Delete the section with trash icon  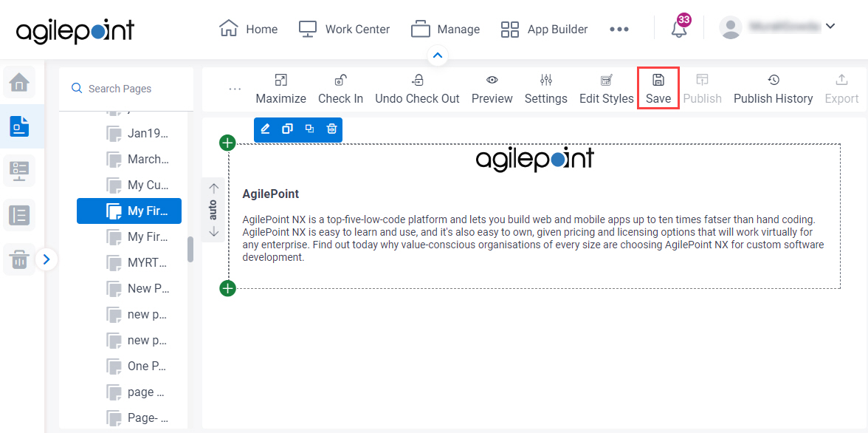click(331, 129)
